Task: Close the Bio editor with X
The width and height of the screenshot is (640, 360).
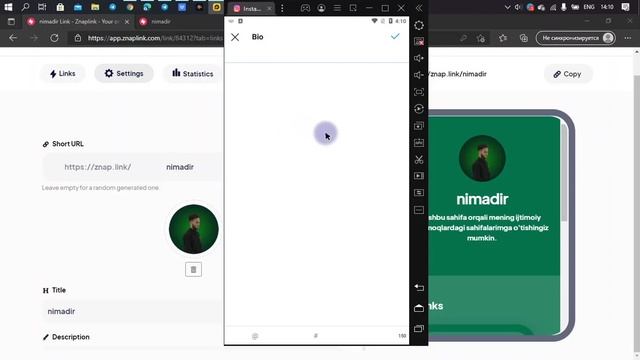Action: coord(235,37)
